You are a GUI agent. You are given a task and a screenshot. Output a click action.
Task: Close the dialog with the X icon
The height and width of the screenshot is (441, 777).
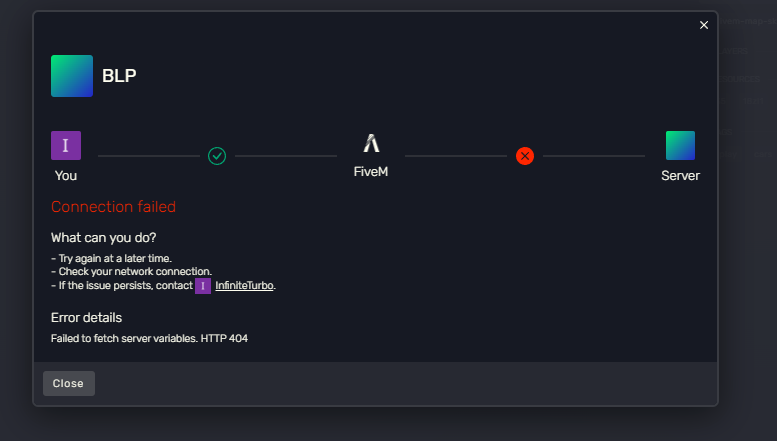(x=704, y=25)
